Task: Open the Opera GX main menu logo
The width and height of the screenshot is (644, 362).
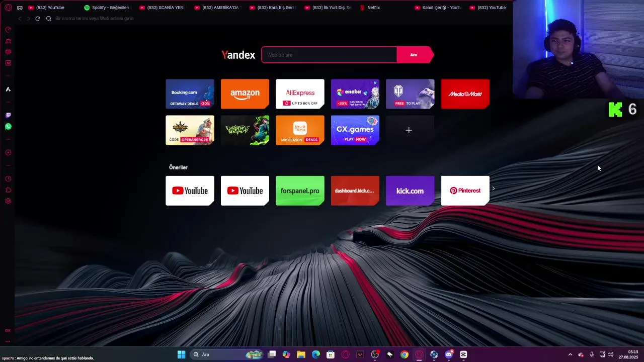Action: 8,8
